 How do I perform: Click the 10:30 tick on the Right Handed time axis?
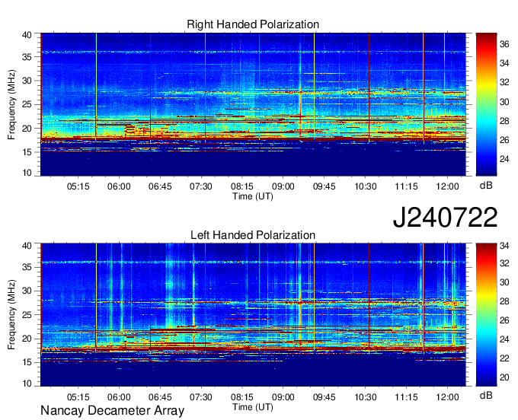click(x=365, y=186)
